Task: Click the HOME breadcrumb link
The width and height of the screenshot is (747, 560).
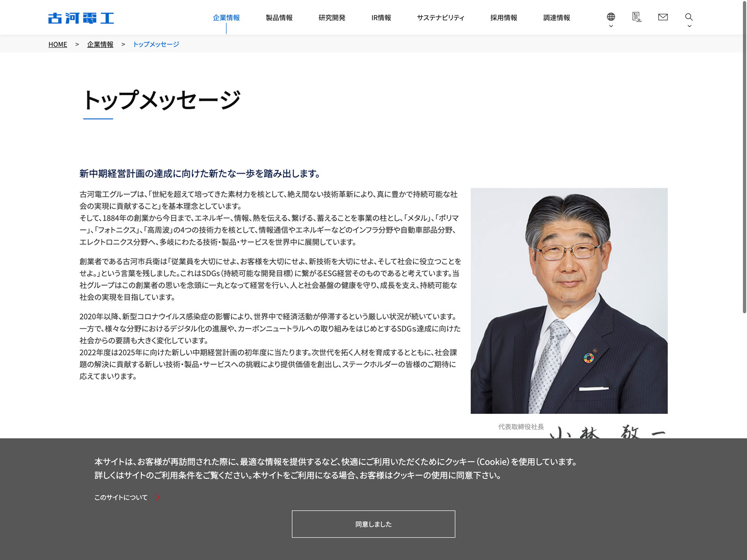Action: point(58,44)
